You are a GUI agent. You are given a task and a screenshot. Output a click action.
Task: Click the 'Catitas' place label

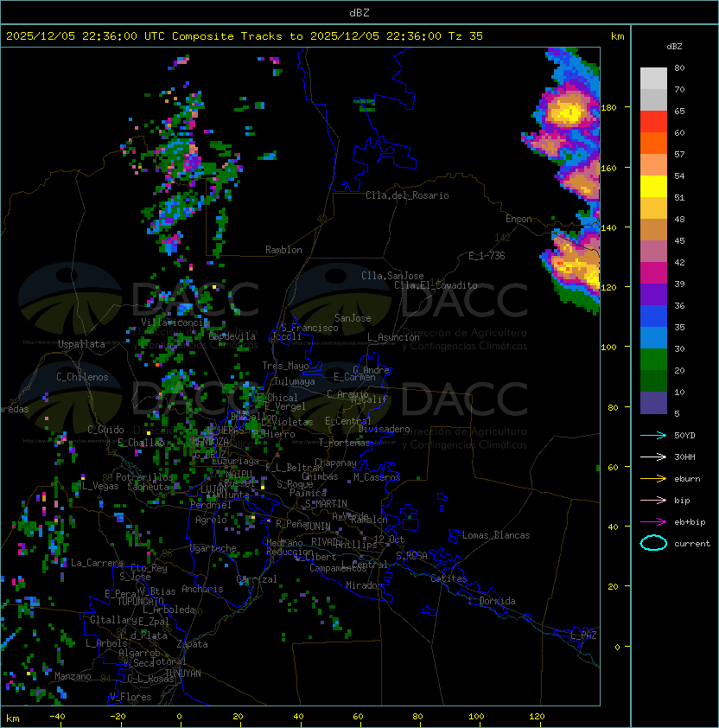click(449, 578)
